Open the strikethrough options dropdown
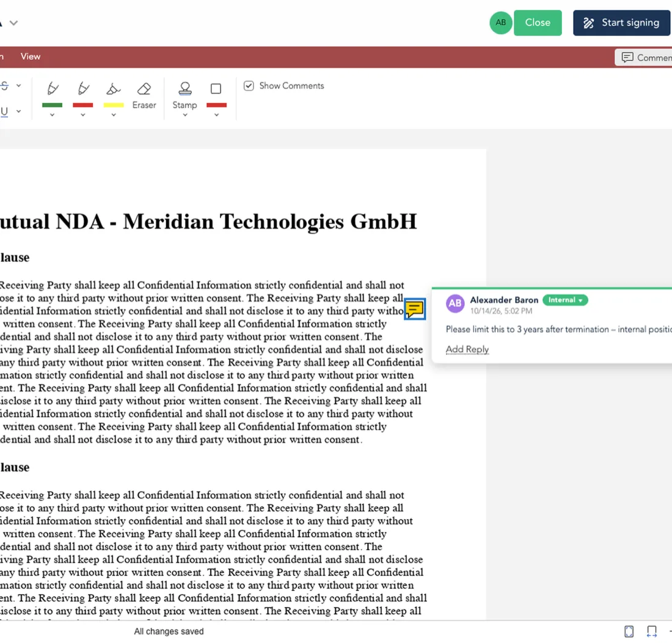 click(18, 85)
